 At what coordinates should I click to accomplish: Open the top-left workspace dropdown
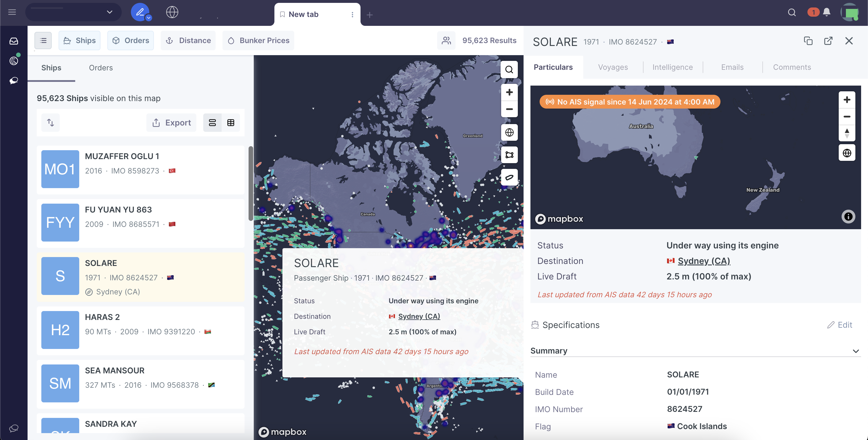click(x=73, y=12)
